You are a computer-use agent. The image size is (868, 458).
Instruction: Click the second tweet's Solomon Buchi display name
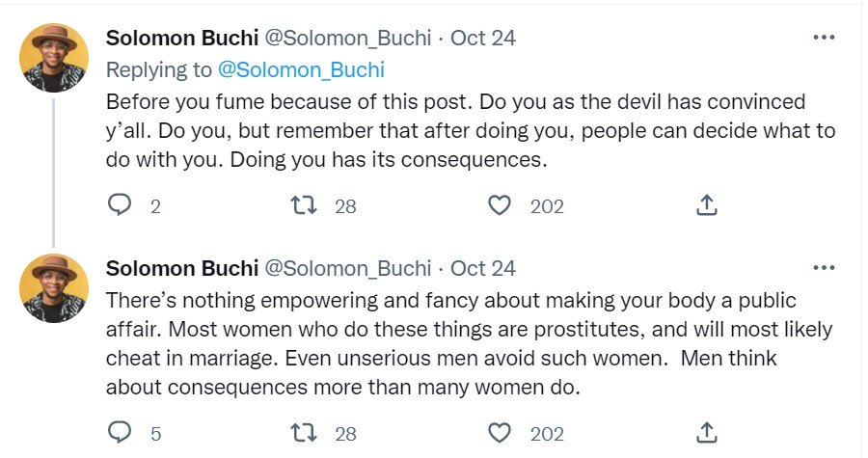coord(181,268)
